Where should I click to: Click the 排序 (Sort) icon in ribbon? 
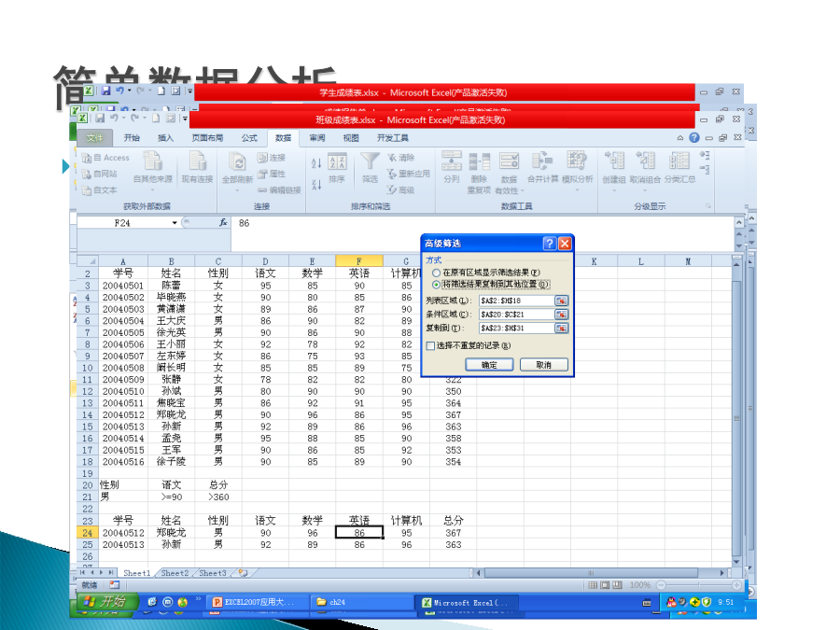coord(337,163)
